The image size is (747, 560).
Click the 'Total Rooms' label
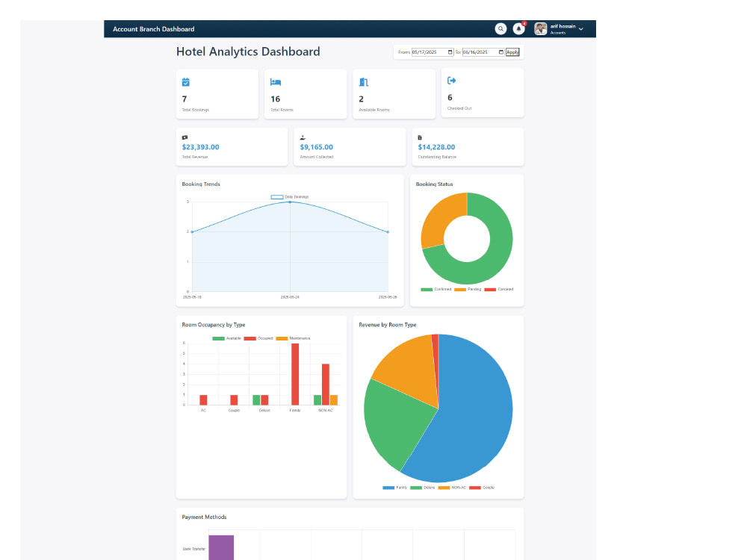pos(282,110)
